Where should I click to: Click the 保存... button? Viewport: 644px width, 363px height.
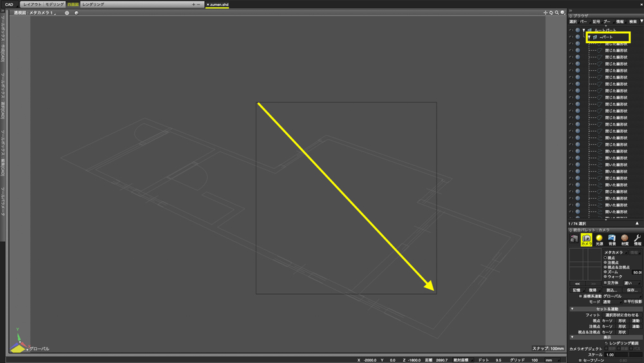click(x=632, y=290)
